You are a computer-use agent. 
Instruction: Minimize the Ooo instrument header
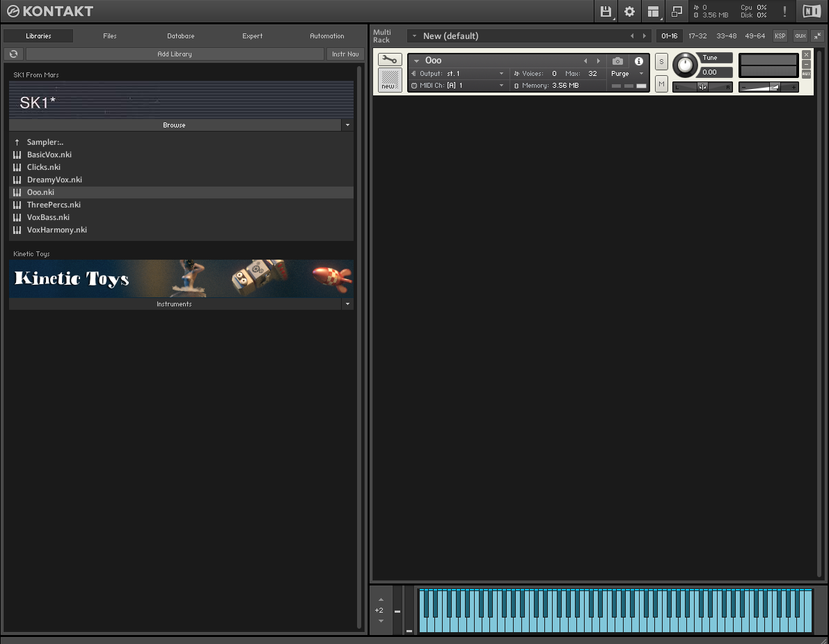[x=806, y=64]
